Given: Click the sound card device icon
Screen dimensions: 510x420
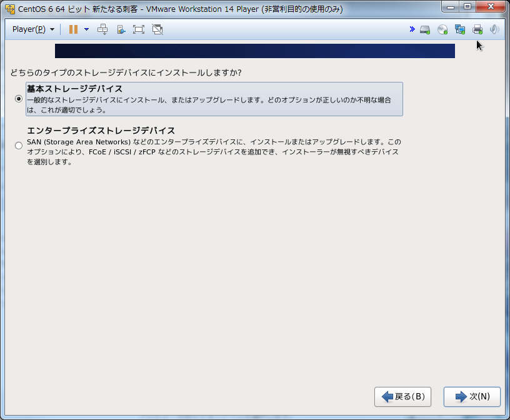Looking at the screenshot, I should click(x=494, y=29).
